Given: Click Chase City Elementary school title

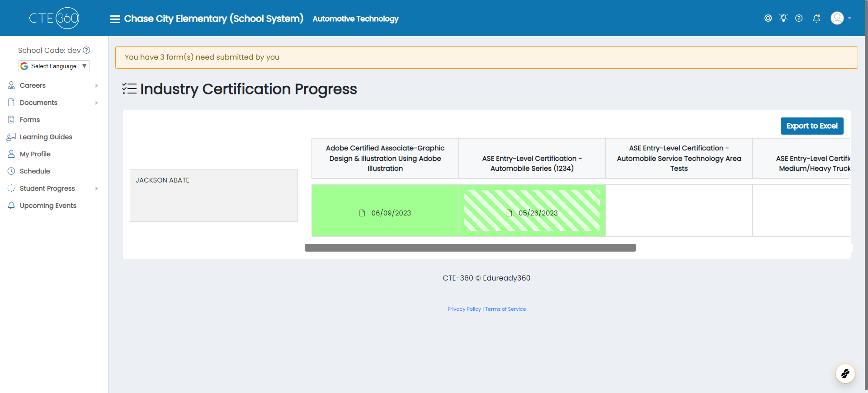Looking at the screenshot, I should pos(214,19).
